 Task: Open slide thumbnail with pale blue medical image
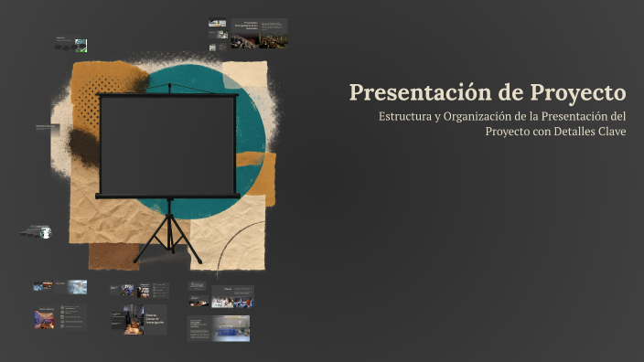[70, 287]
